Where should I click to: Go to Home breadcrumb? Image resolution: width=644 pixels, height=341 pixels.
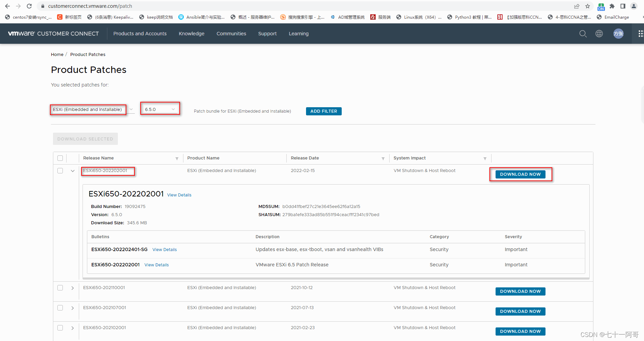pos(57,55)
